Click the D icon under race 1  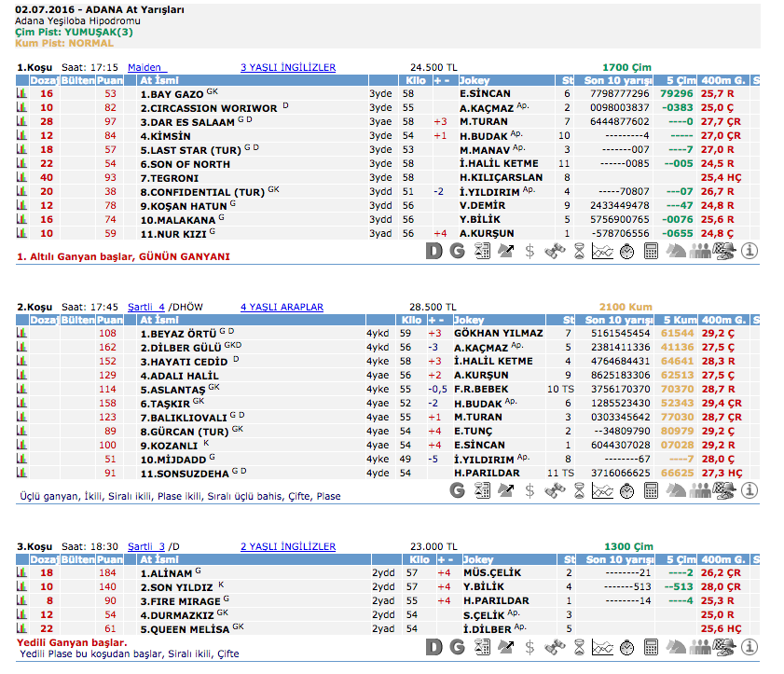point(433,251)
